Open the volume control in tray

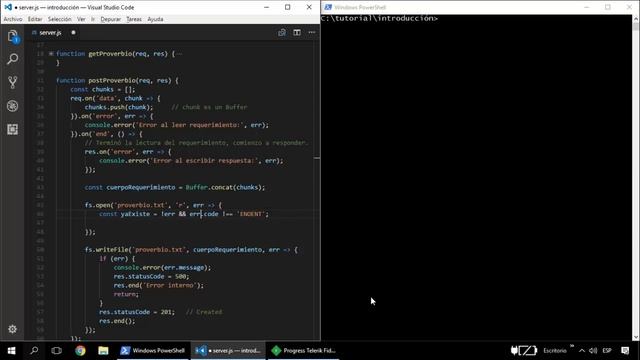(593, 351)
